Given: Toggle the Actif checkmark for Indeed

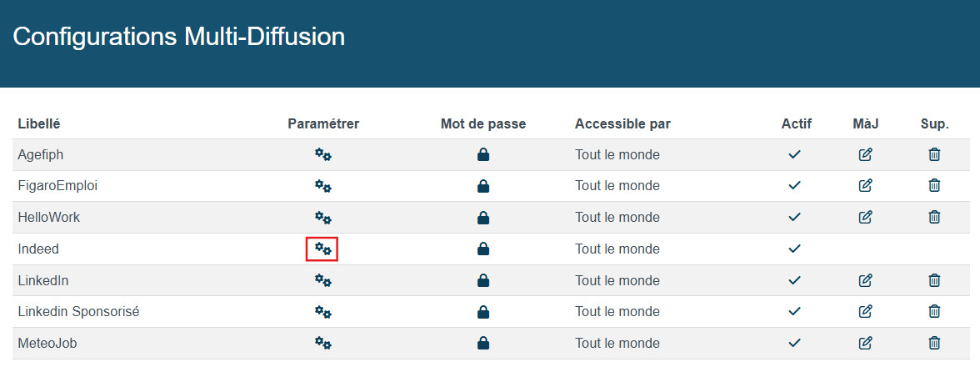Looking at the screenshot, I should 794,249.
